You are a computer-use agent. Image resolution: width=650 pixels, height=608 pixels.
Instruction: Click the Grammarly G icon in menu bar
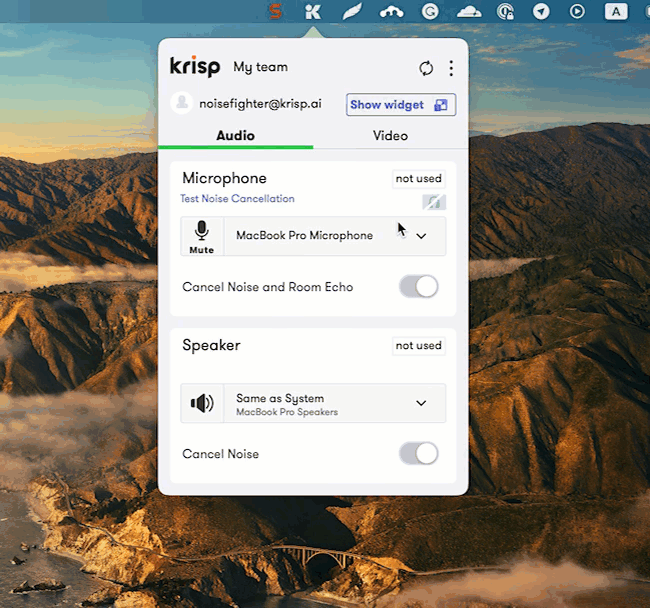pos(430,12)
